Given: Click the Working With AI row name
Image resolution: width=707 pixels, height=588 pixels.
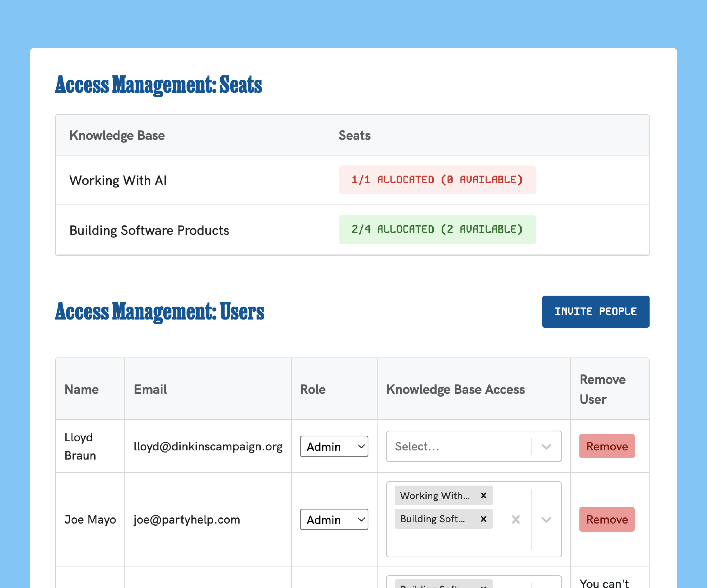Looking at the screenshot, I should [118, 181].
